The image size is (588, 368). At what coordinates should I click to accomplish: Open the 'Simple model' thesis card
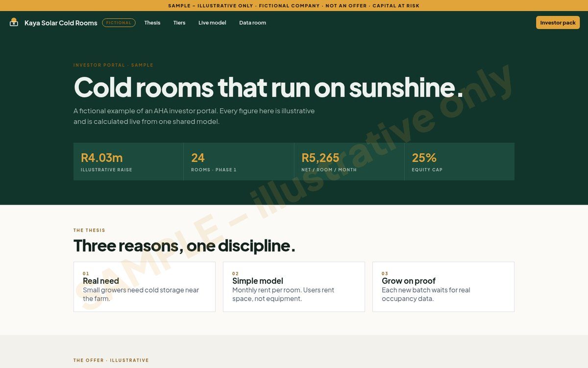[294, 287]
